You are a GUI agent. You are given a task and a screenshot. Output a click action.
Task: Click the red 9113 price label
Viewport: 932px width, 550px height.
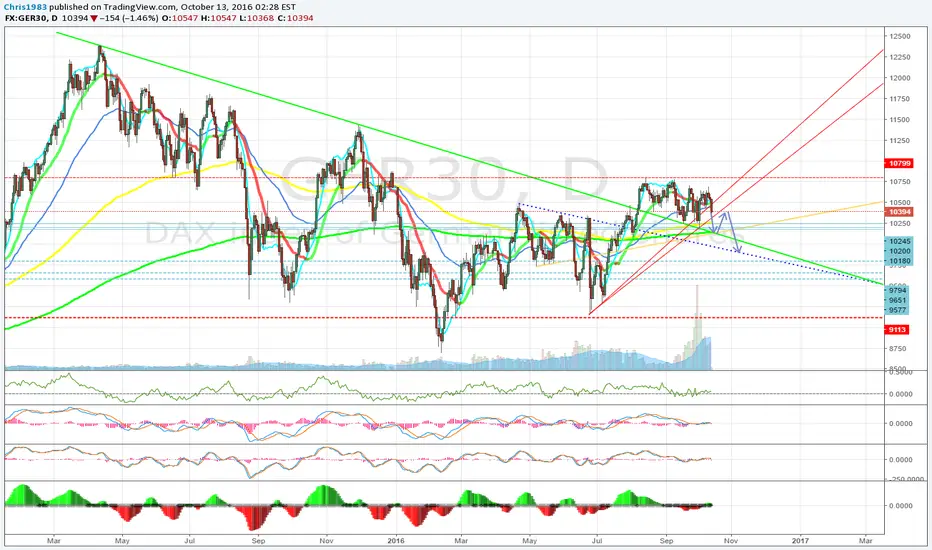coord(898,329)
